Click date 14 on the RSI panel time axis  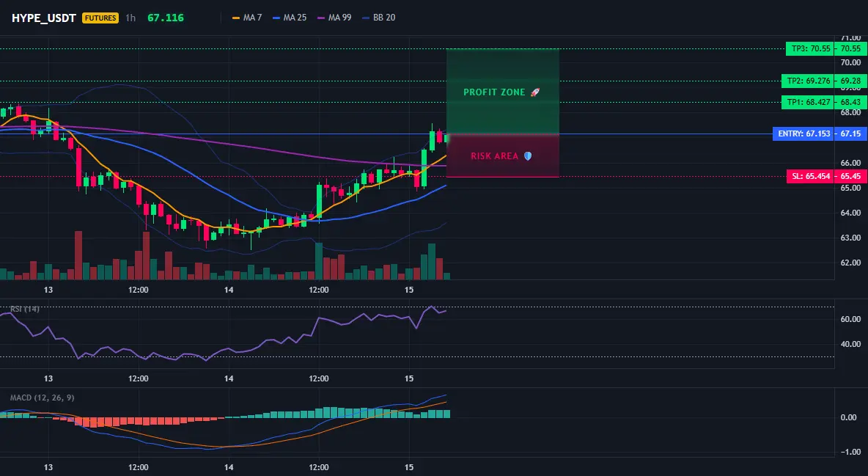pos(229,378)
